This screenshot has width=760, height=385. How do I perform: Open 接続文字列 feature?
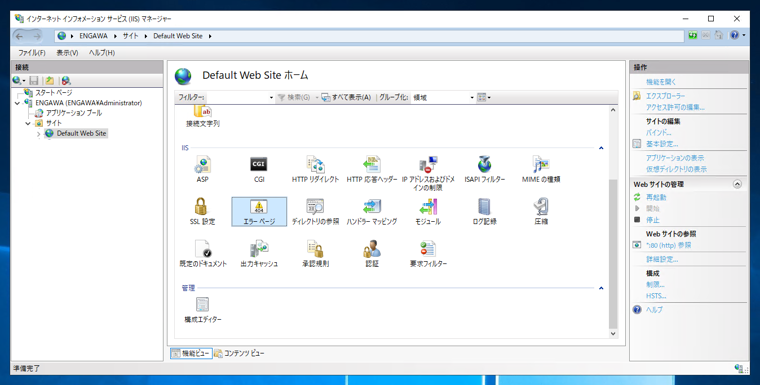[x=203, y=117]
